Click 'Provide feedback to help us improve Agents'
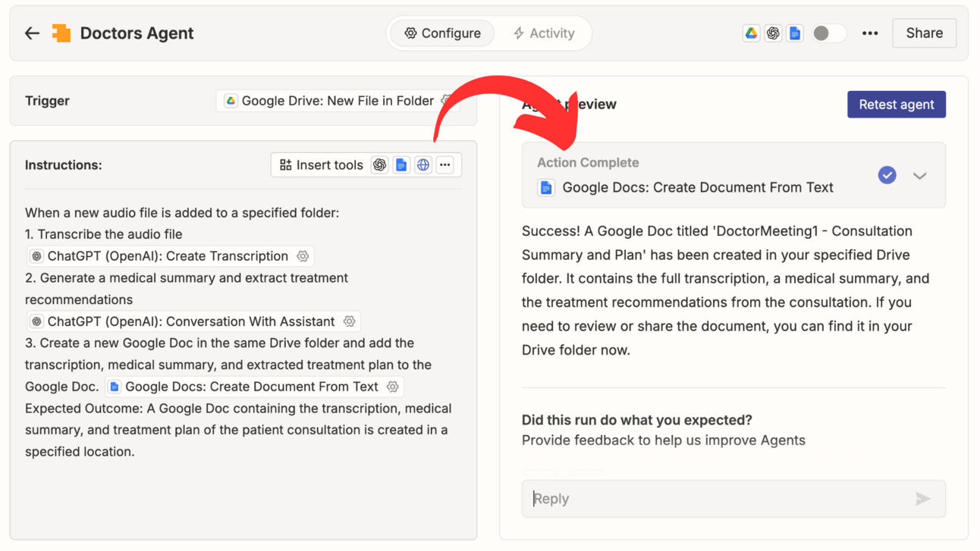The width and height of the screenshot is (980, 551). (x=664, y=440)
